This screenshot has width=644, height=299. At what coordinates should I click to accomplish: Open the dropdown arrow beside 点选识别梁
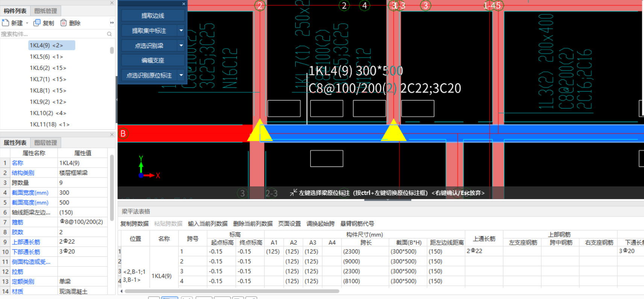[181, 46]
